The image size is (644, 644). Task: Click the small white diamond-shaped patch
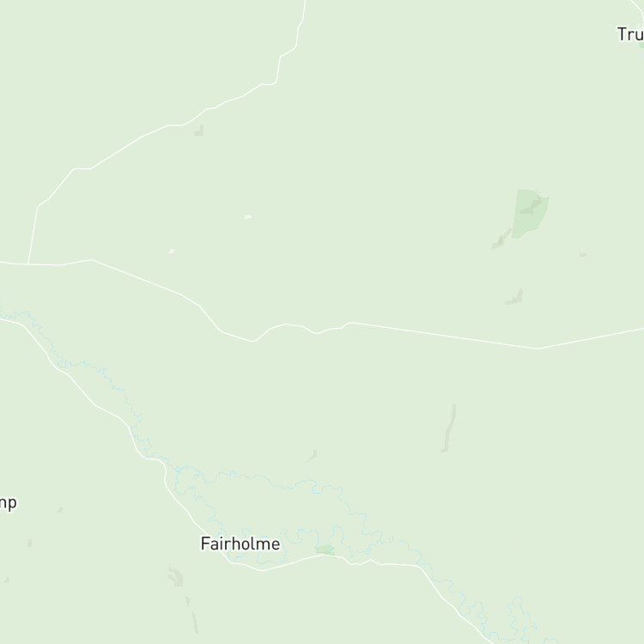point(172,251)
